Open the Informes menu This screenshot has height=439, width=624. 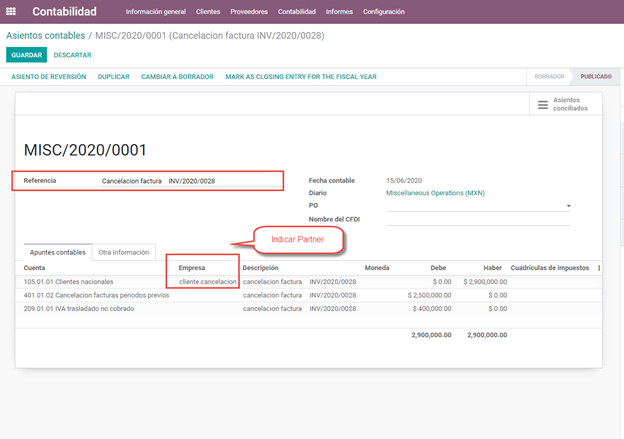coord(339,12)
